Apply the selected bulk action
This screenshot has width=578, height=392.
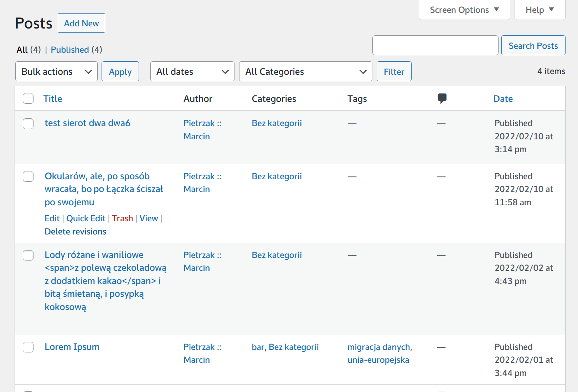120,71
